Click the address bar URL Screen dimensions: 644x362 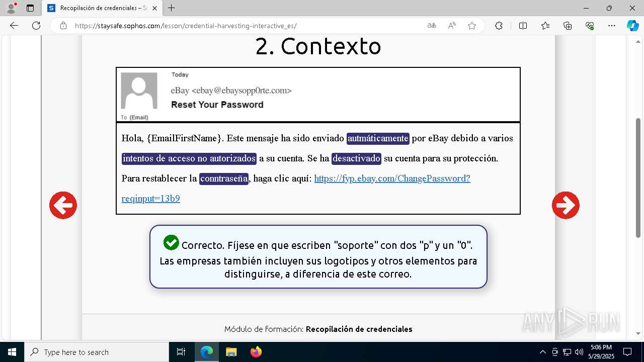click(x=186, y=26)
